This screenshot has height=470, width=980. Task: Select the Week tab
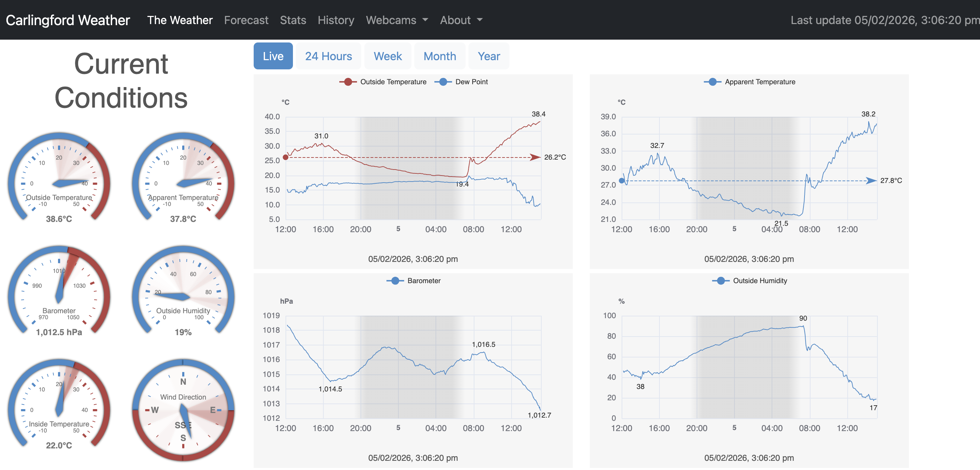[x=387, y=56]
